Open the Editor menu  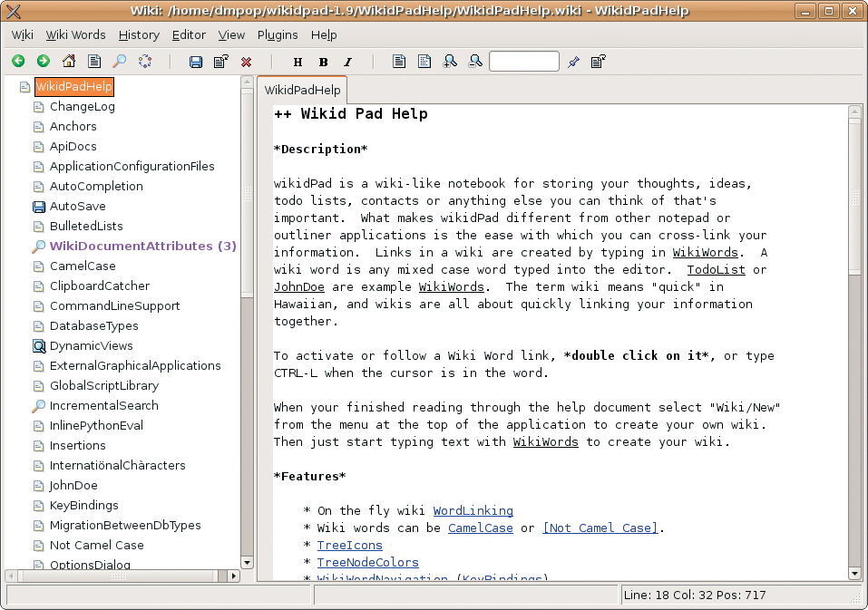[x=189, y=34]
